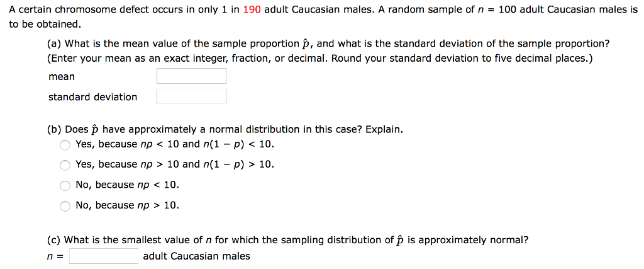Click 'adult Caucasian males' beside the n field
This screenshot has width=644, height=269.
(196, 256)
